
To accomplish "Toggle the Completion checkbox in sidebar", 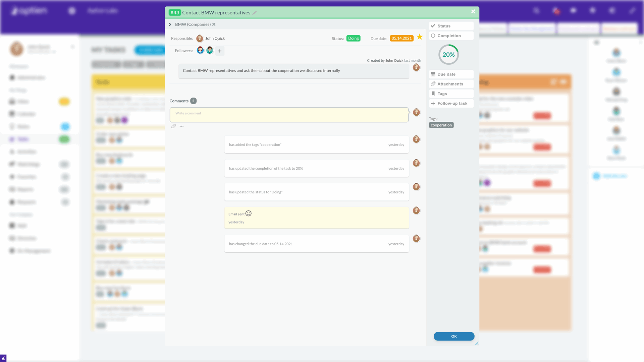I will pyautogui.click(x=433, y=35).
